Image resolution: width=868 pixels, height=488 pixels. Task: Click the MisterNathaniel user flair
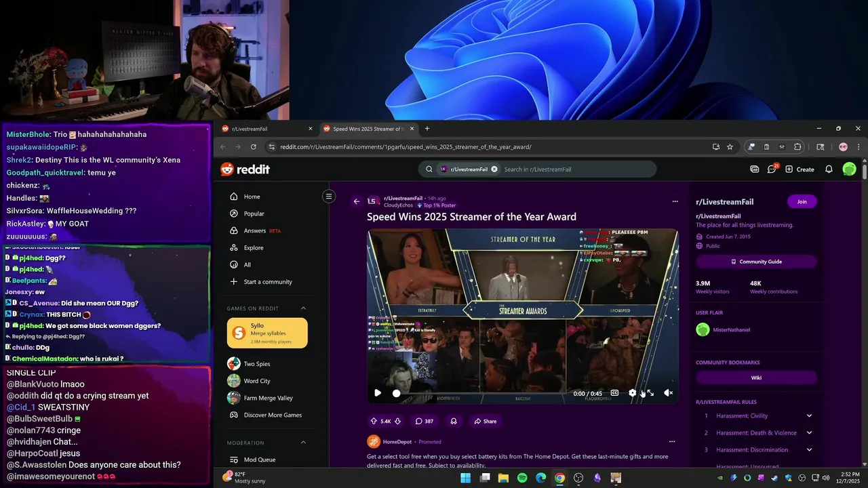731,330
